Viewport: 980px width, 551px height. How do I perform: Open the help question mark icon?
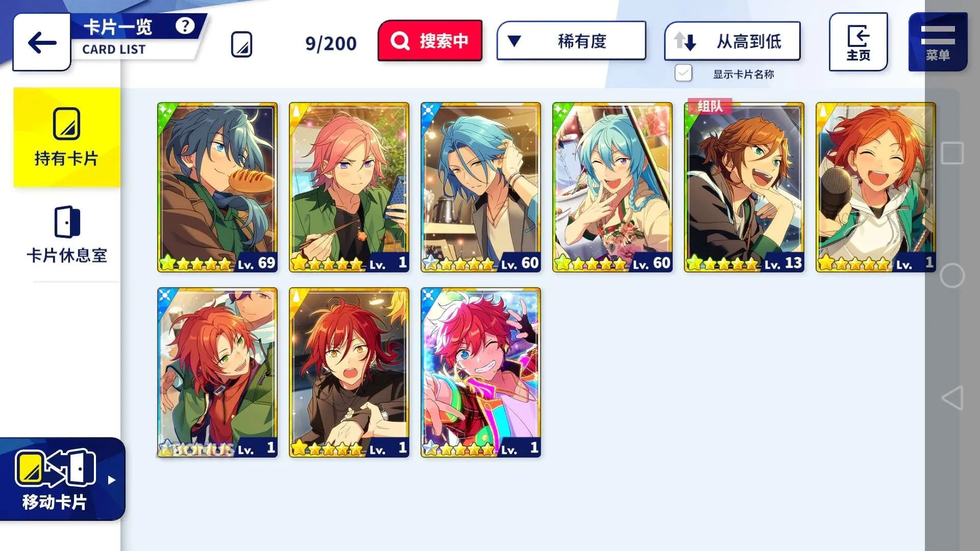click(x=185, y=26)
